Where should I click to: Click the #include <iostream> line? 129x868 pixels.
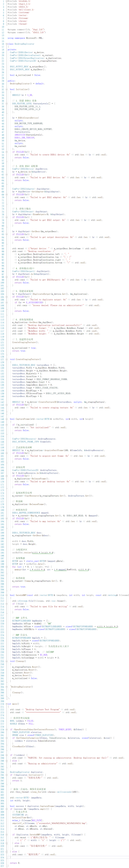click(x=19, y=12)
